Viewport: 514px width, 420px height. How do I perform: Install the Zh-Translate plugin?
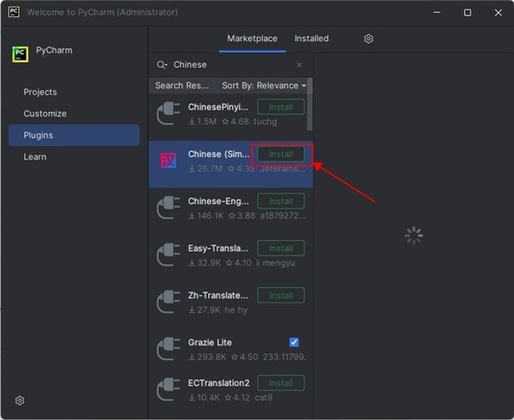(281, 296)
